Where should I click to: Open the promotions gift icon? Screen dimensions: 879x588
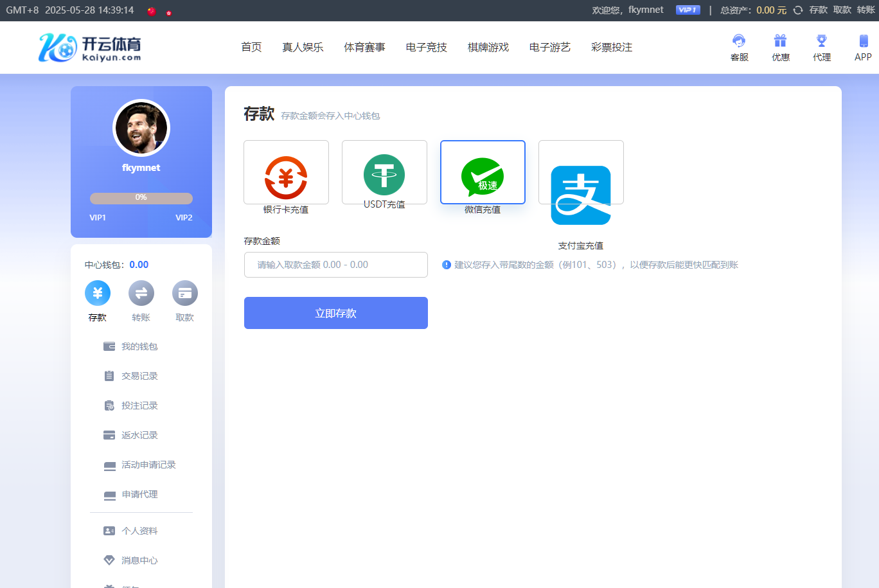pyautogui.click(x=780, y=42)
